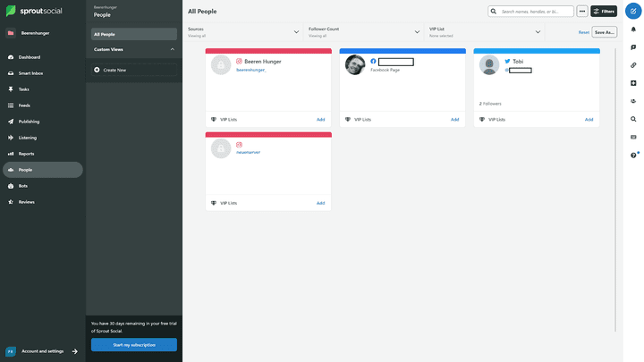The image size is (644, 362).
Task: Open Account and settings
Action: pos(42,351)
